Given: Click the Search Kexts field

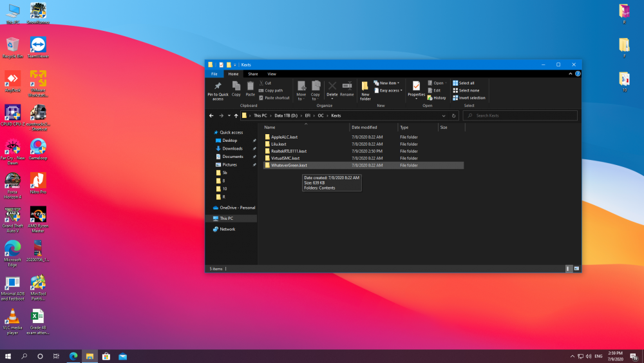Looking at the screenshot, I should pyautogui.click(x=520, y=116).
